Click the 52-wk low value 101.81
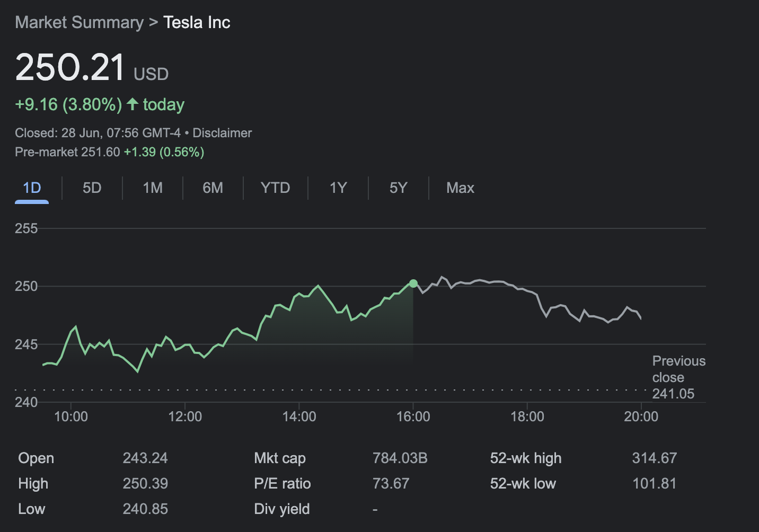759x532 pixels. [655, 483]
